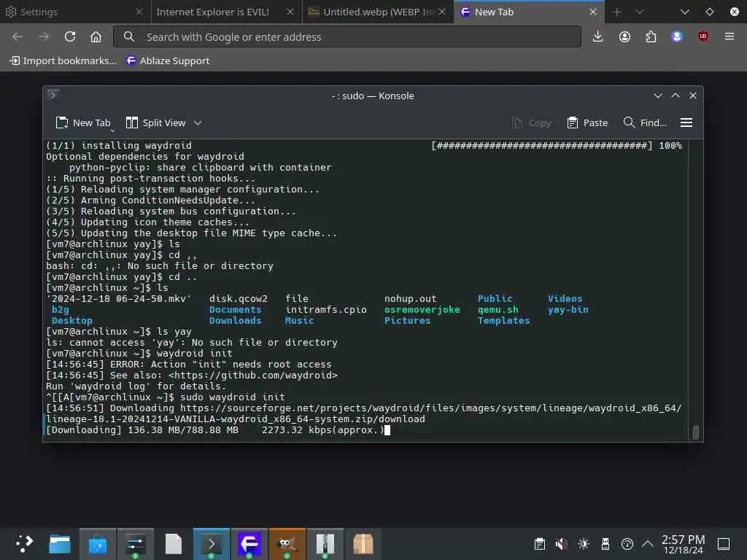The image size is (747, 560).
Task: Click the 'osremoverjoke' entry in terminal
Action: click(422, 309)
